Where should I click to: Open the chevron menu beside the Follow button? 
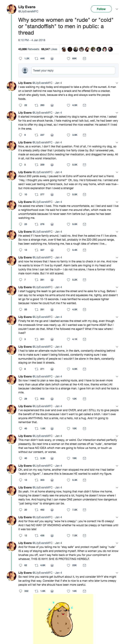pyautogui.click(x=116, y=9)
